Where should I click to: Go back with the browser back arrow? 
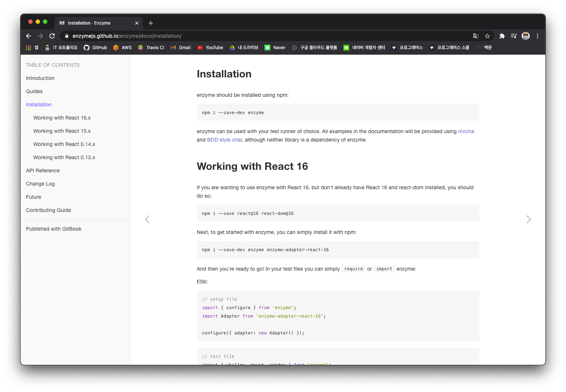pos(29,36)
